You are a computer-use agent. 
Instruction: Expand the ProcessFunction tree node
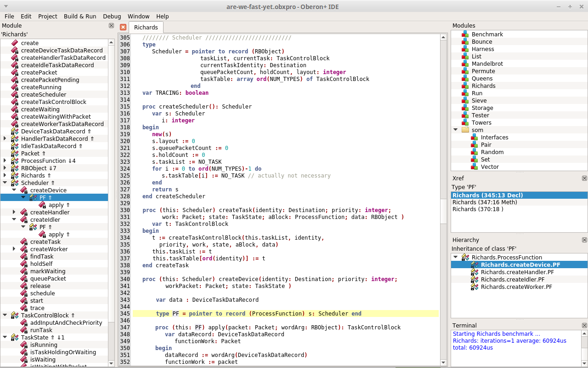click(x=5, y=161)
